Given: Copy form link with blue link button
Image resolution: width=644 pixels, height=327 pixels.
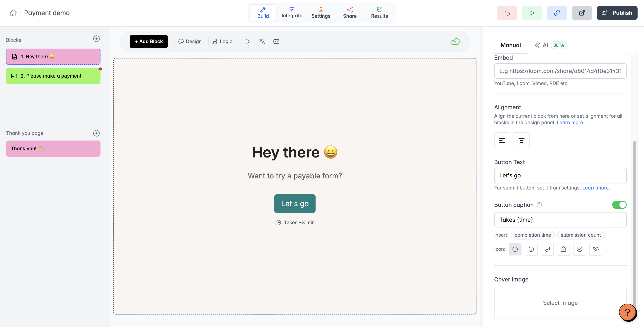Looking at the screenshot, I should 557,13.
